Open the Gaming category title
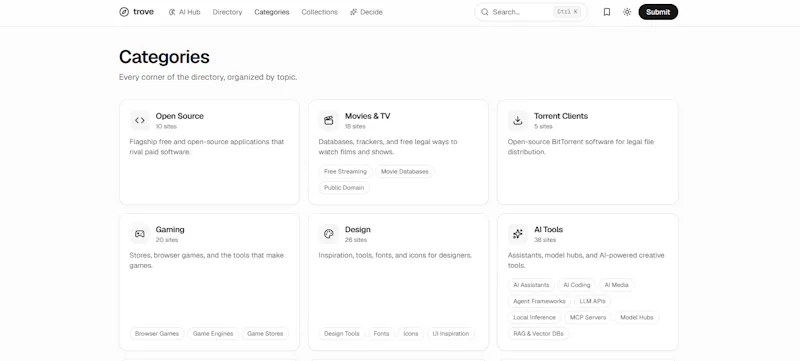Screen dimensions: 800x361 coord(170,229)
